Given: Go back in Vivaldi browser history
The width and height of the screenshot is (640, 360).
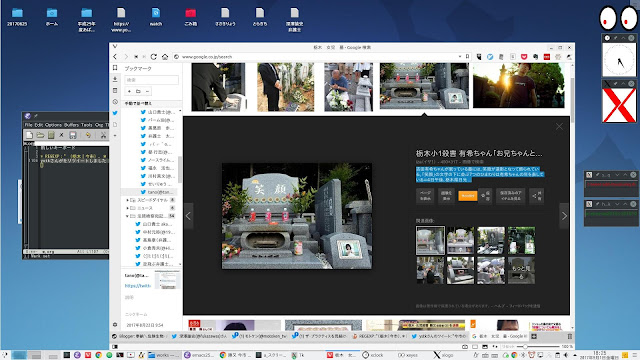Looking at the screenshot, I should tap(115, 57).
